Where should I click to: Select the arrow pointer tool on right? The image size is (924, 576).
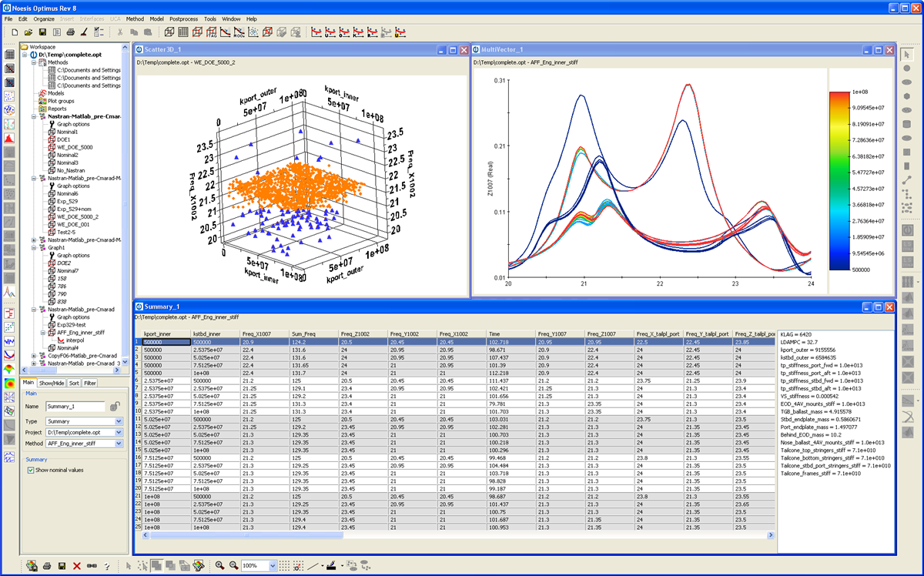pos(908,54)
